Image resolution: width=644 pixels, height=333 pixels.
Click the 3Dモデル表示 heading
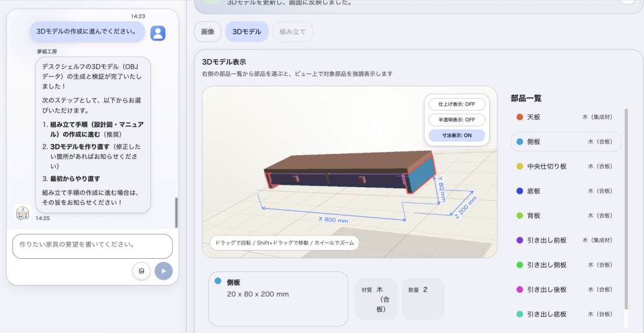(224, 62)
